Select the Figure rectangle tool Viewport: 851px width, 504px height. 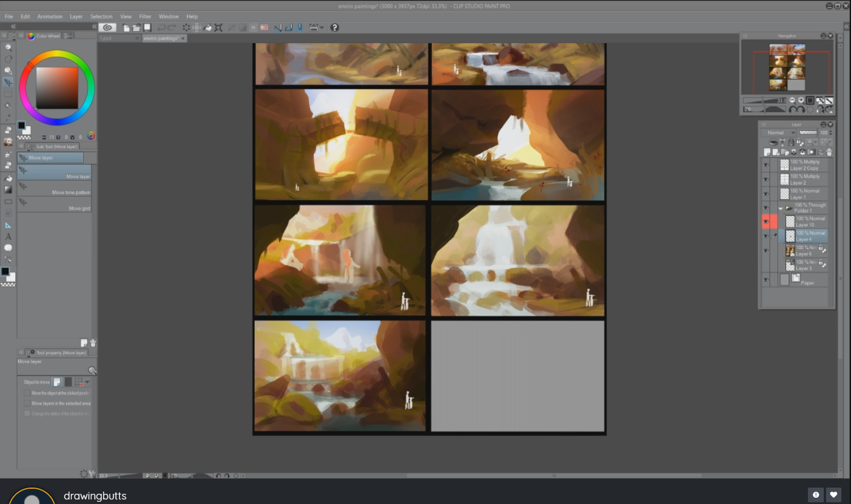[8, 202]
